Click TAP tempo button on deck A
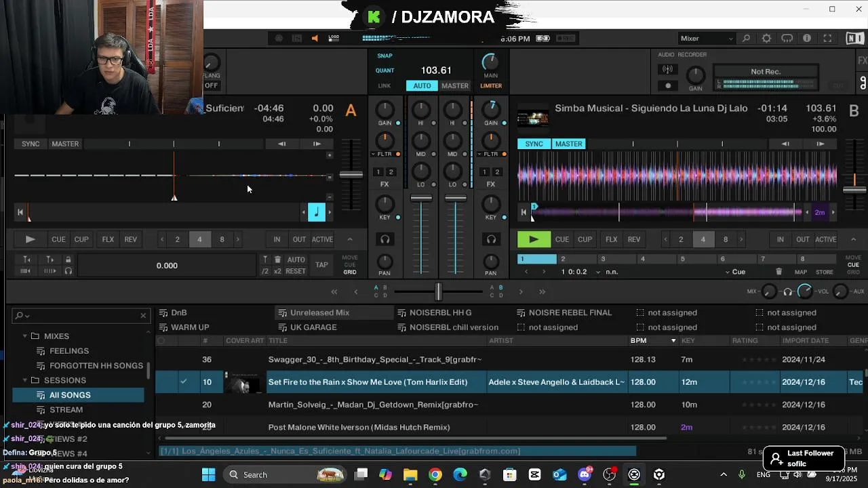This screenshot has height=488, width=868. point(321,265)
